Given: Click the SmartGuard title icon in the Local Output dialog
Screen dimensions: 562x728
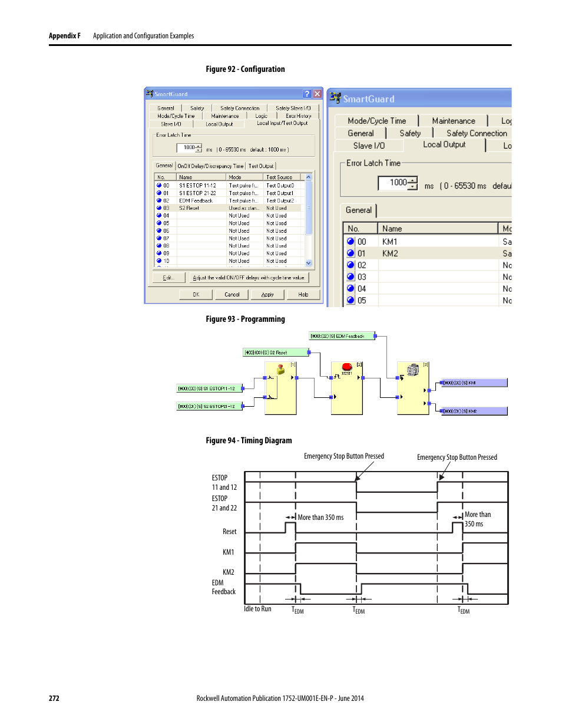Looking at the screenshot, I should click(x=335, y=98).
